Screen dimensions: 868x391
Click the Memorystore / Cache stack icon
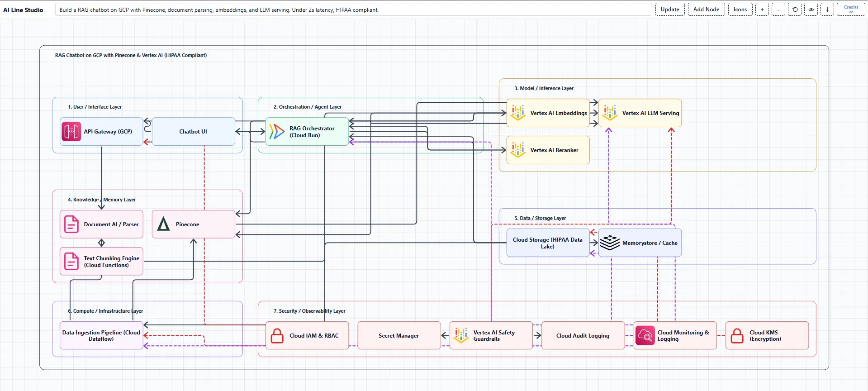click(610, 243)
